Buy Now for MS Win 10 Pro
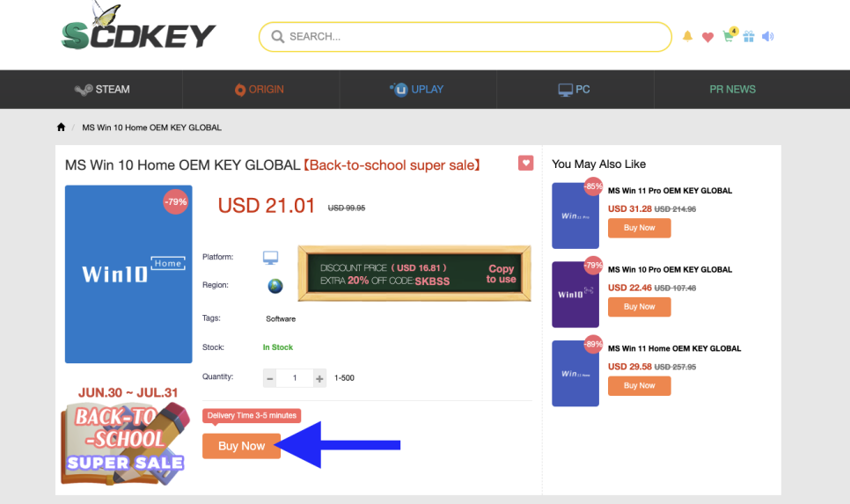The image size is (850, 504). [x=639, y=307]
